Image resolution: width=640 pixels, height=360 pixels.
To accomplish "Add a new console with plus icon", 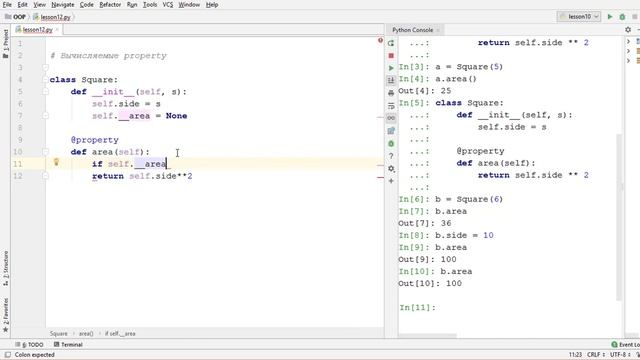I will click(x=391, y=181).
